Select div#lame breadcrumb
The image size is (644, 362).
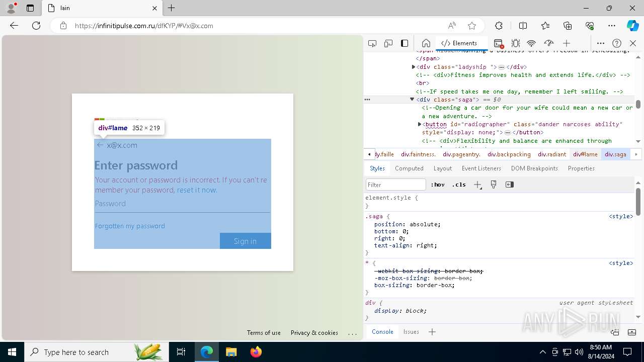585,154
